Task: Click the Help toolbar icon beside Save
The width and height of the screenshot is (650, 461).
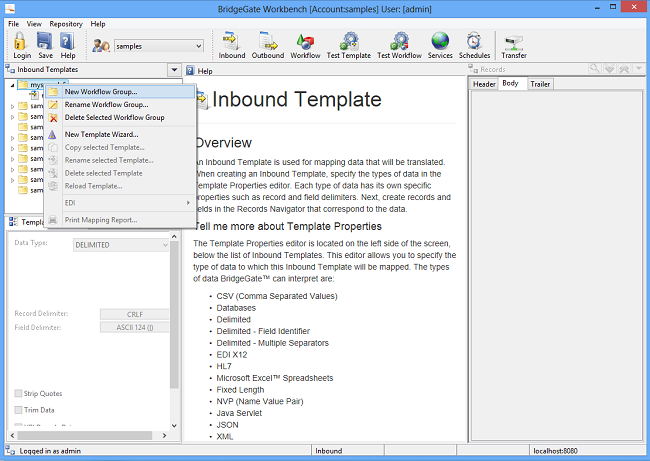Action: click(x=67, y=42)
